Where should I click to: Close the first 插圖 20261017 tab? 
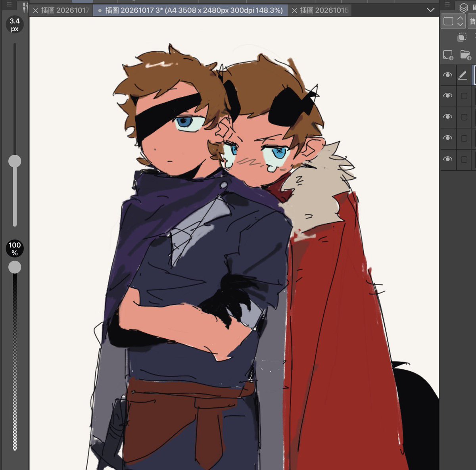pos(36,11)
